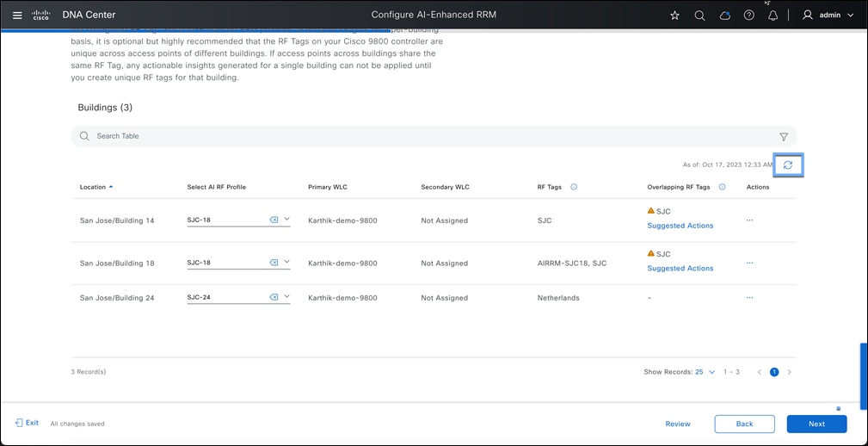Screen dimensions: 868x446
Task: Click the Next button
Action: pos(816,424)
